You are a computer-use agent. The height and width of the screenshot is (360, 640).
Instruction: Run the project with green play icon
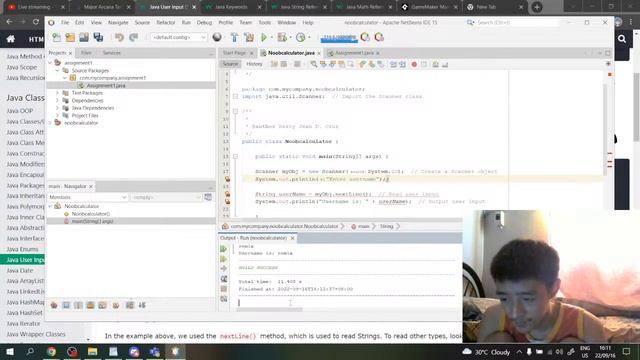coord(264,38)
